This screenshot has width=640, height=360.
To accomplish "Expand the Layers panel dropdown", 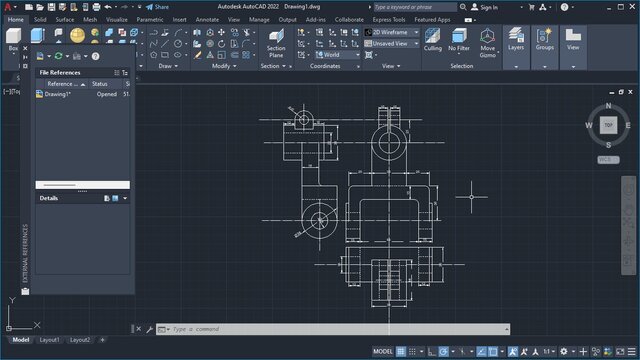I will 516,67.
